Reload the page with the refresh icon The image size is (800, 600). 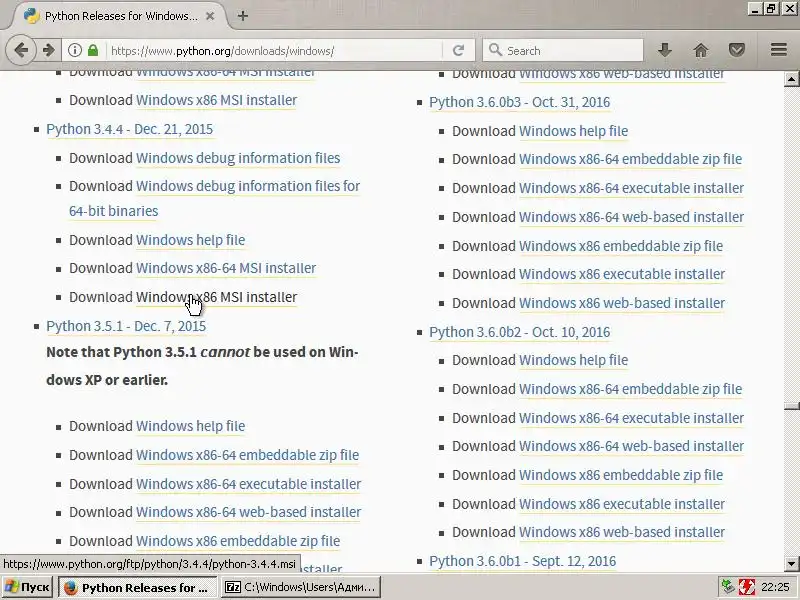point(458,50)
